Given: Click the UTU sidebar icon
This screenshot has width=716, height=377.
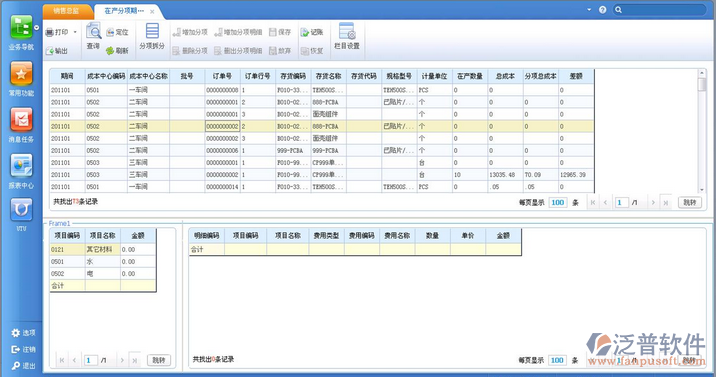Looking at the screenshot, I should 21,209.
